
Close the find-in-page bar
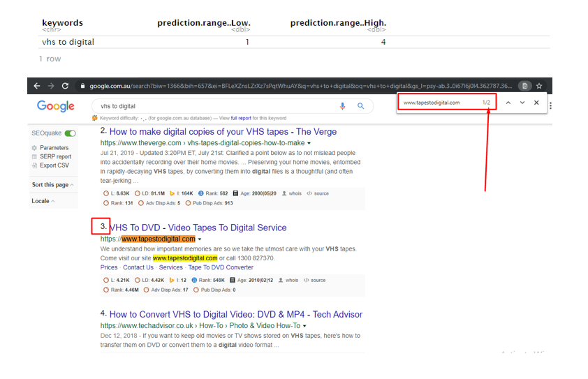pos(536,103)
